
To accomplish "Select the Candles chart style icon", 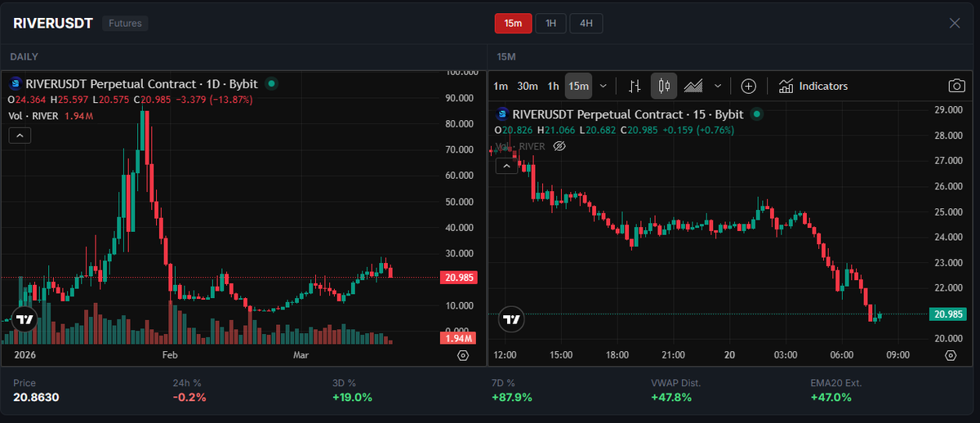I will pyautogui.click(x=664, y=86).
